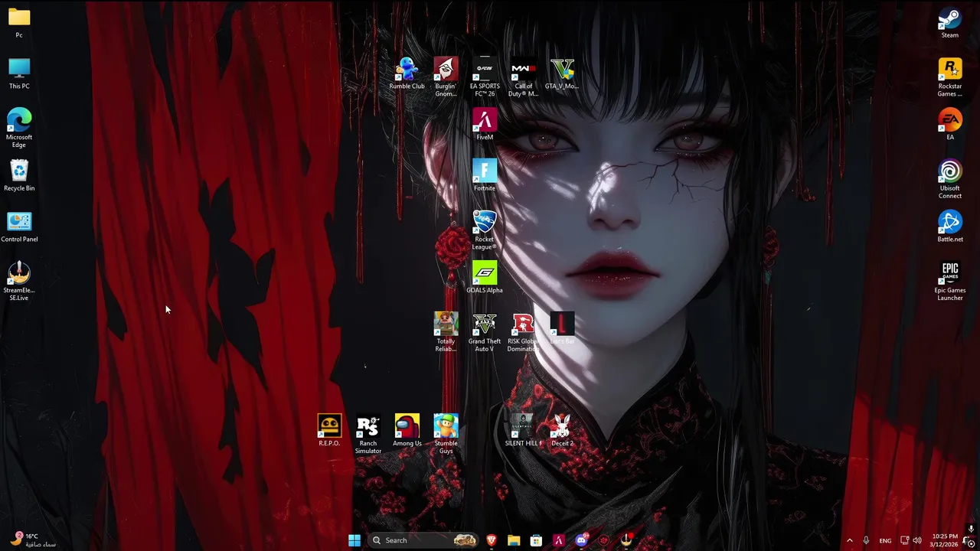Select the EA SPORTS FC 26 icon

485,77
